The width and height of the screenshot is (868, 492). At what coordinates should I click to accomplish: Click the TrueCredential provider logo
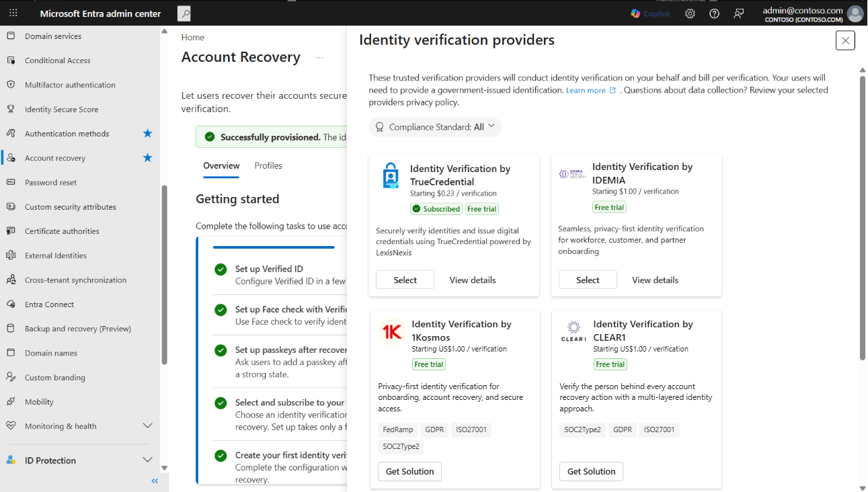click(391, 175)
